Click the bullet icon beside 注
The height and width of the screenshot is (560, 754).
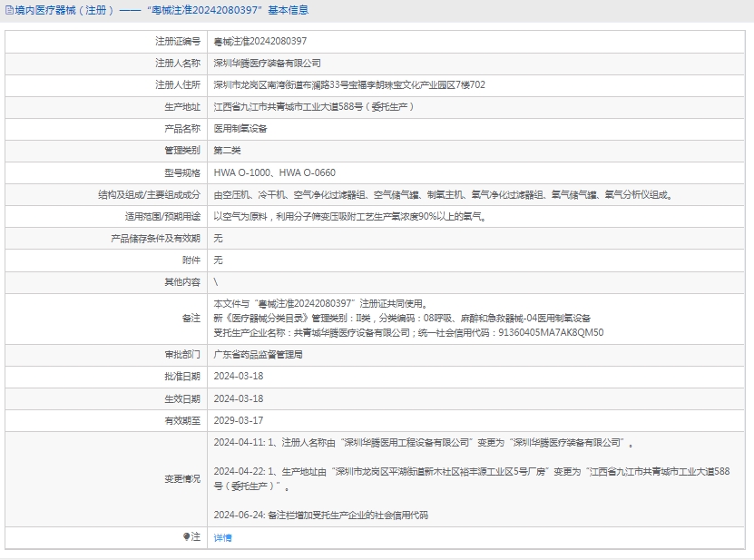pyautogui.click(x=187, y=537)
